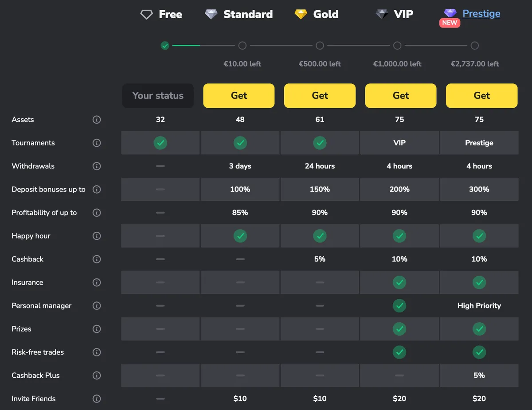Screen dimensions: 532x410
Task: Click the purple Prestige diamond icon
Action: (450, 13)
